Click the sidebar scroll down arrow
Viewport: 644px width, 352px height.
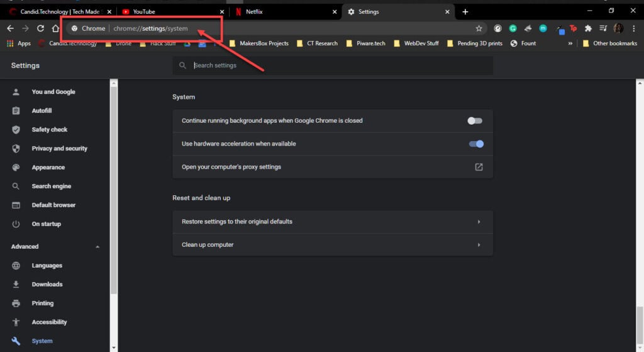click(x=114, y=348)
